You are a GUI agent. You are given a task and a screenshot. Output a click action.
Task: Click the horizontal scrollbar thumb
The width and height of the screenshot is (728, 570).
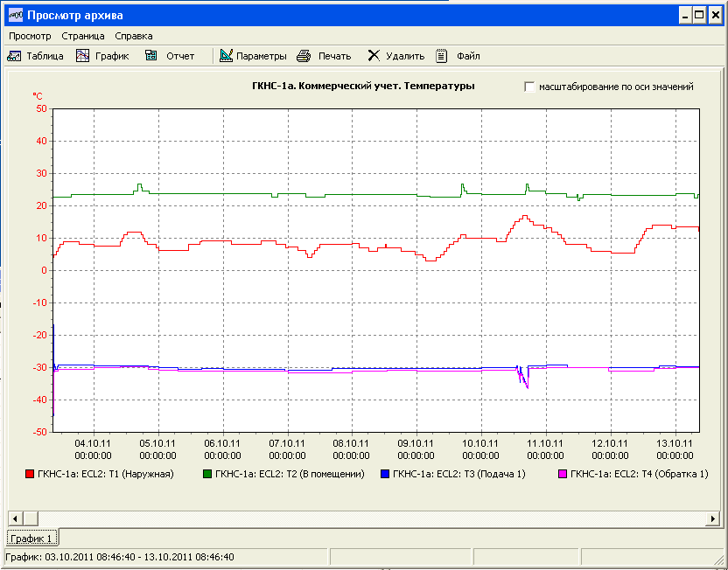tap(31, 518)
